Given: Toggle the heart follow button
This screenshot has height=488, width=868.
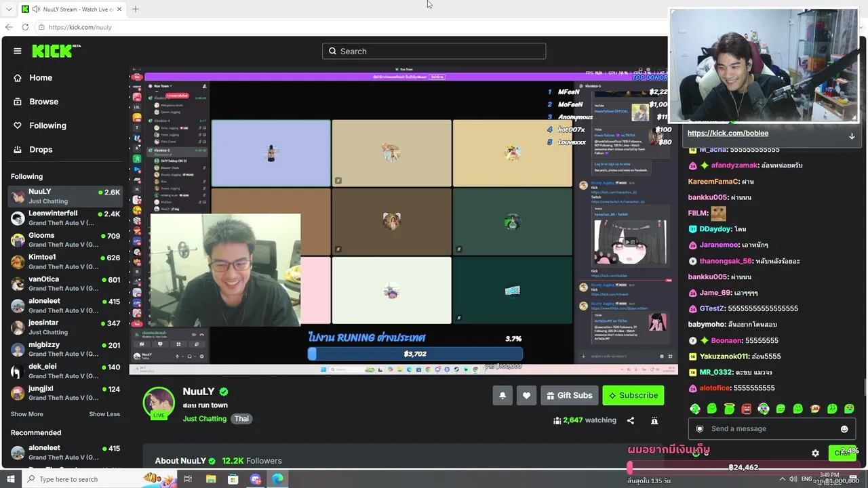Looking at the screenshot, I should (x=526, y=395).
